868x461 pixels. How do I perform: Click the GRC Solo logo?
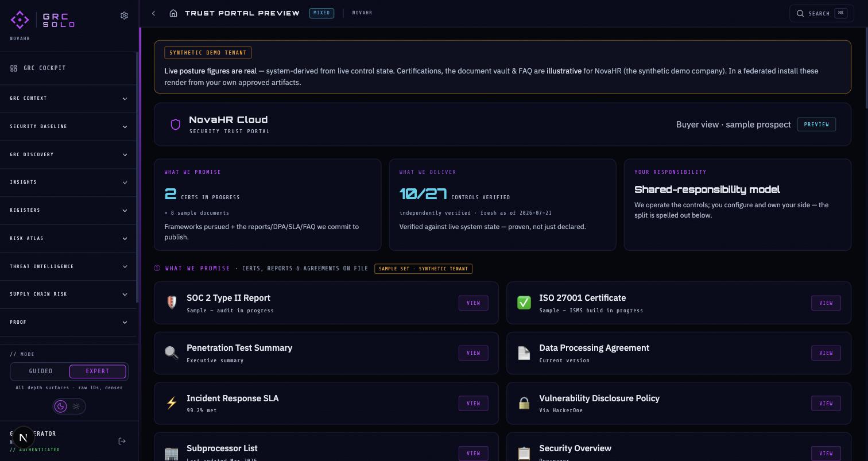(x=42, y=20)
